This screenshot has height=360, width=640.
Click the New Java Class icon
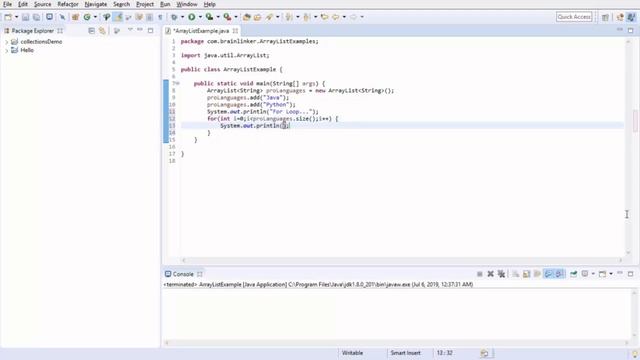pyautogui.click(x=87, y=17)
